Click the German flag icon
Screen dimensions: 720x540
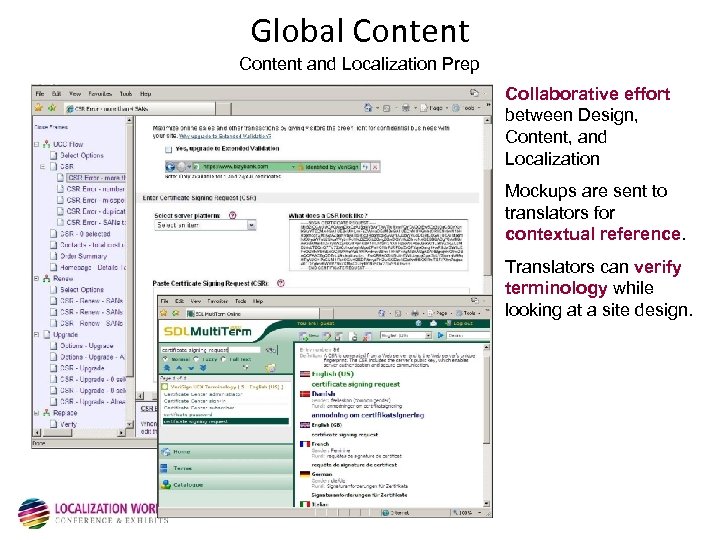pos(305,474)
